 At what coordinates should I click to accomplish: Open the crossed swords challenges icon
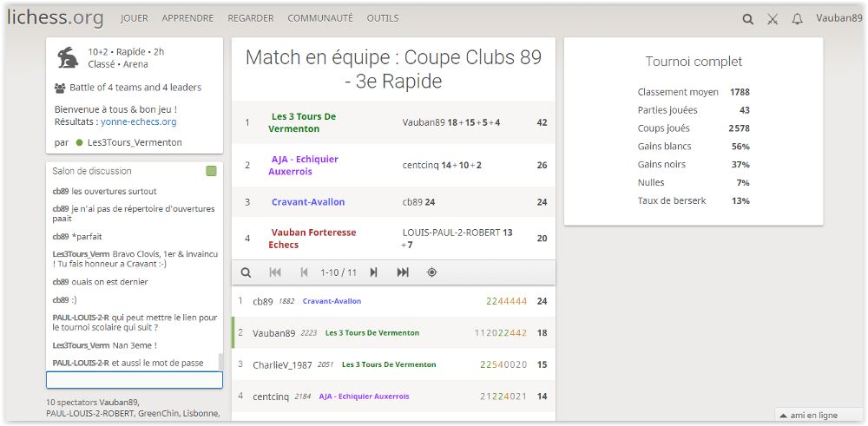[x=773, y=19]
